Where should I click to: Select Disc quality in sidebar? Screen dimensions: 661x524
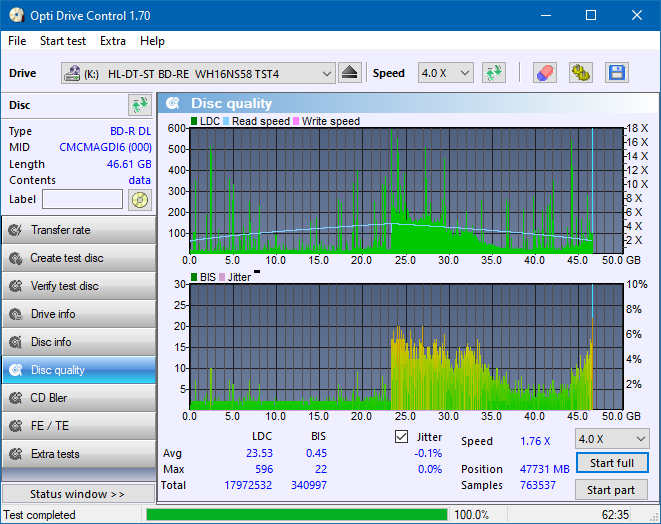(x=79, y=370)
